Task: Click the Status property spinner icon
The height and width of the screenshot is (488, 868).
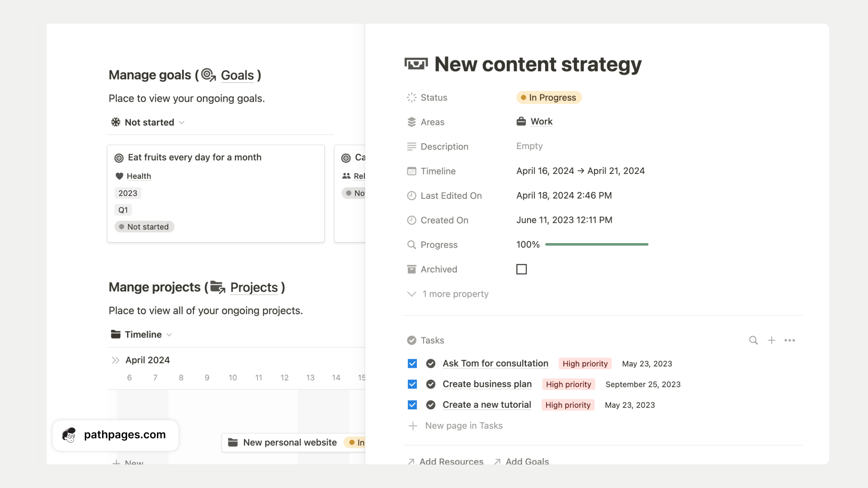Action: (x=411, y=98)
